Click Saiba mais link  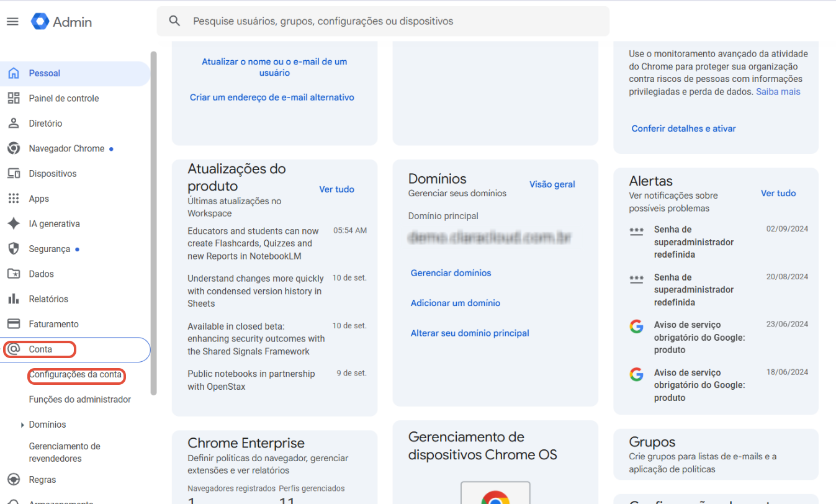tap(778, 92)
